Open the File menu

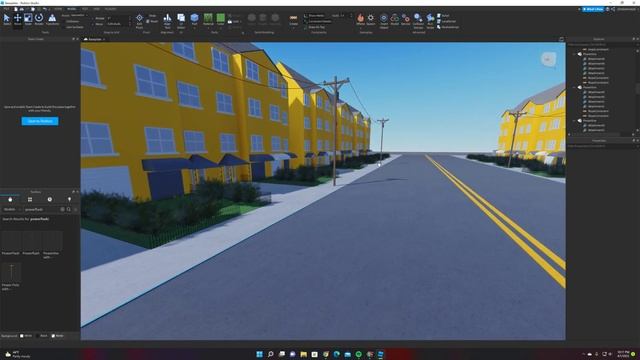[x=6, y=9]
